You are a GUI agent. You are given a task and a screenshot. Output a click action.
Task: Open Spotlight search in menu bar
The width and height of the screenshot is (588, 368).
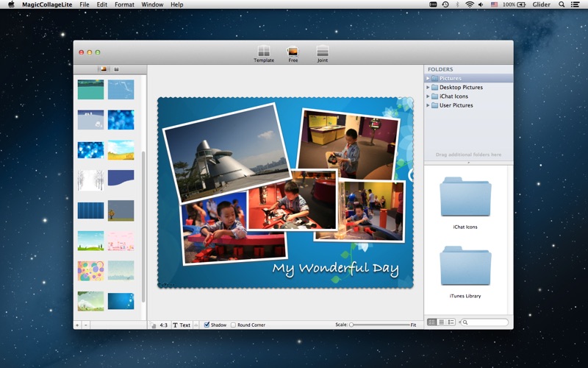coord(561,4)
